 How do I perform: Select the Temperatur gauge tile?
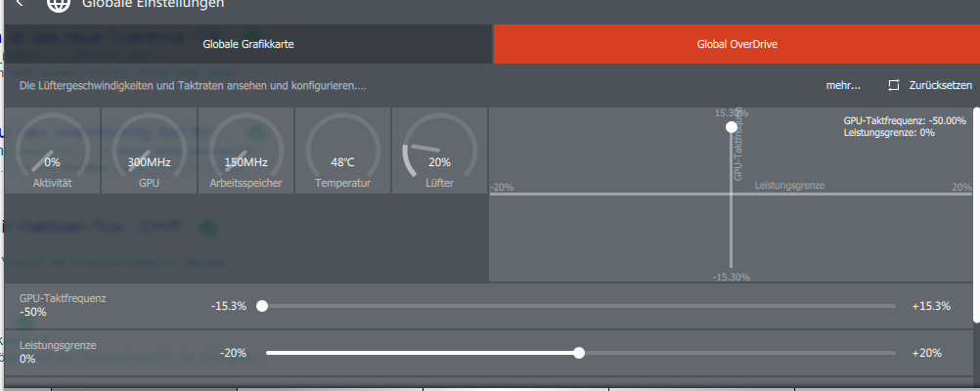(x=343, y=151)
